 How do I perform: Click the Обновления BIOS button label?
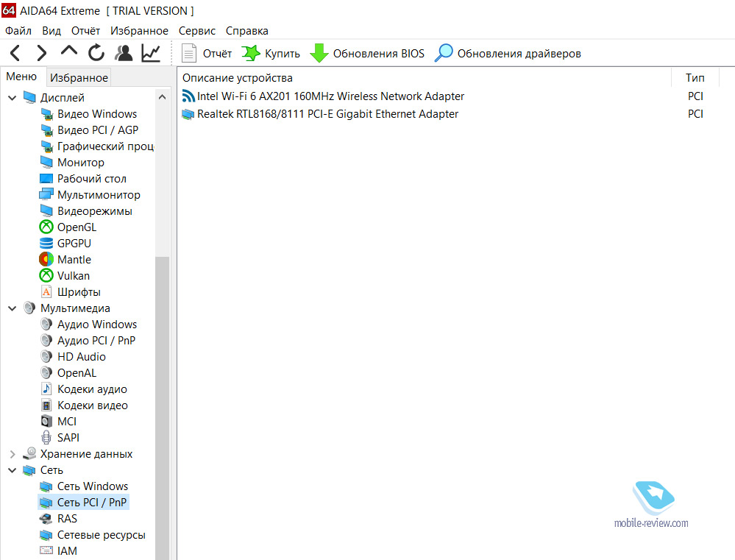[379, 54]
